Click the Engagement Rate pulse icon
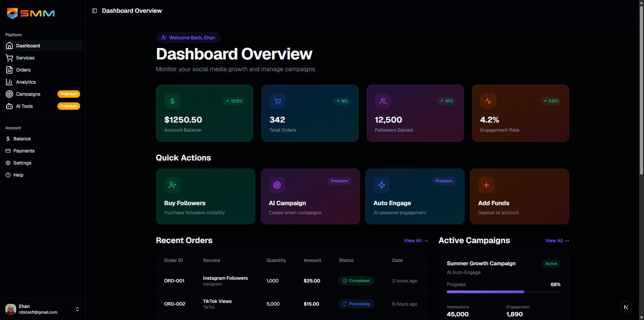644x320 pixels. pyautogui.click(x=488, y=101)
